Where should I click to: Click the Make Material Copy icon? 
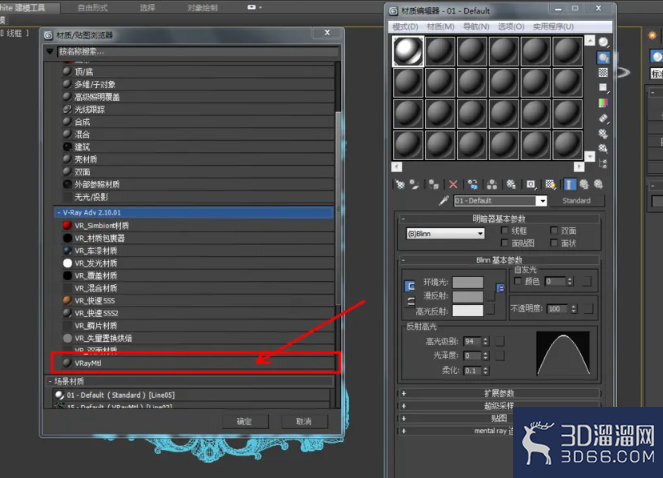pos(472,184)
